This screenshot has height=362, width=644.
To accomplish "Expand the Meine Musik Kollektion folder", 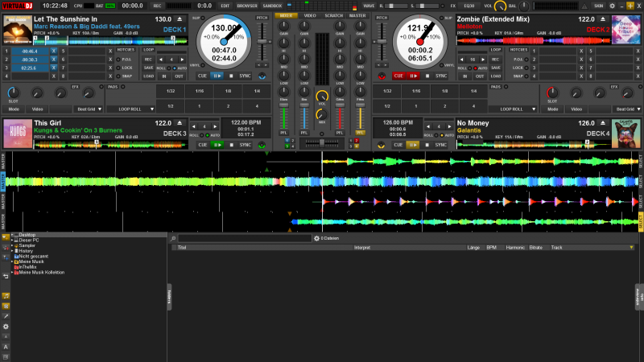I will tap(12, 273).
